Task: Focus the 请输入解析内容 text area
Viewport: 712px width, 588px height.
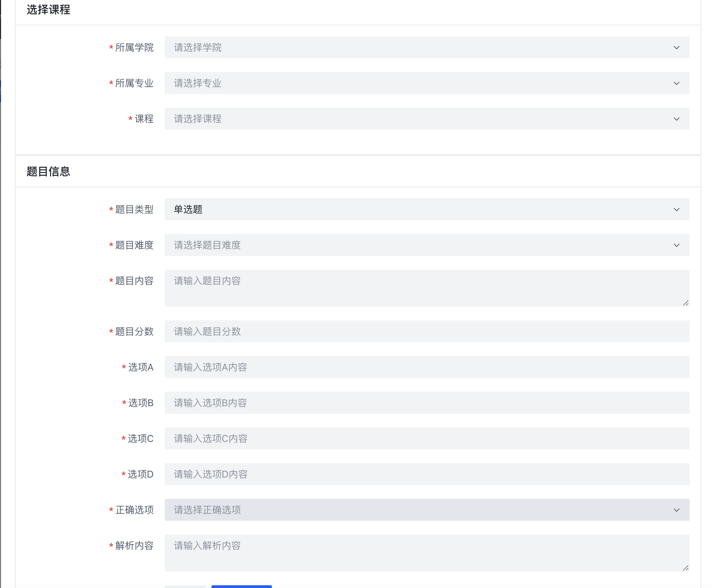Action: pos(427,553)
